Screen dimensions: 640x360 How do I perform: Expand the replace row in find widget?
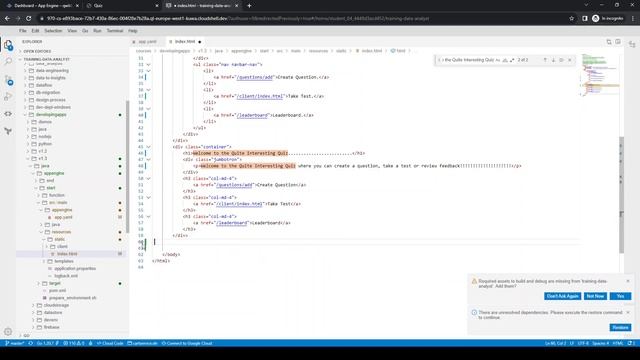[x=439, y=60]
